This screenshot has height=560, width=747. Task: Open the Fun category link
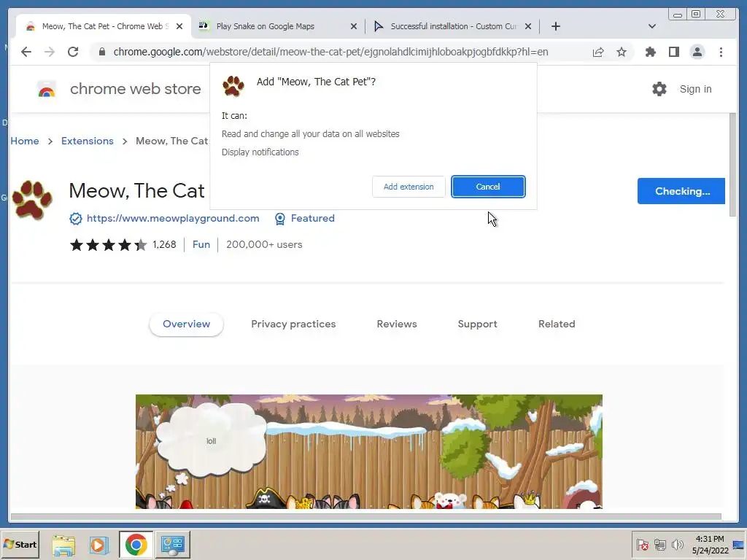point(201,244)
